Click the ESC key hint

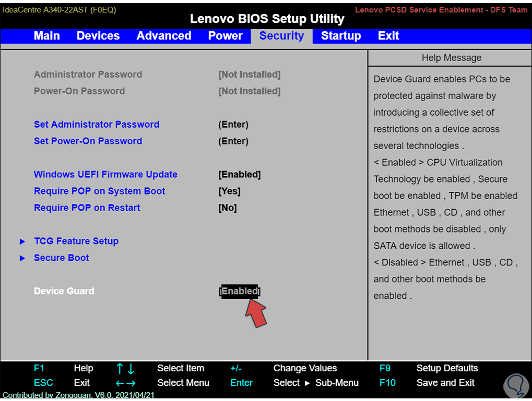pyautogui.click(x=43, y=383)
